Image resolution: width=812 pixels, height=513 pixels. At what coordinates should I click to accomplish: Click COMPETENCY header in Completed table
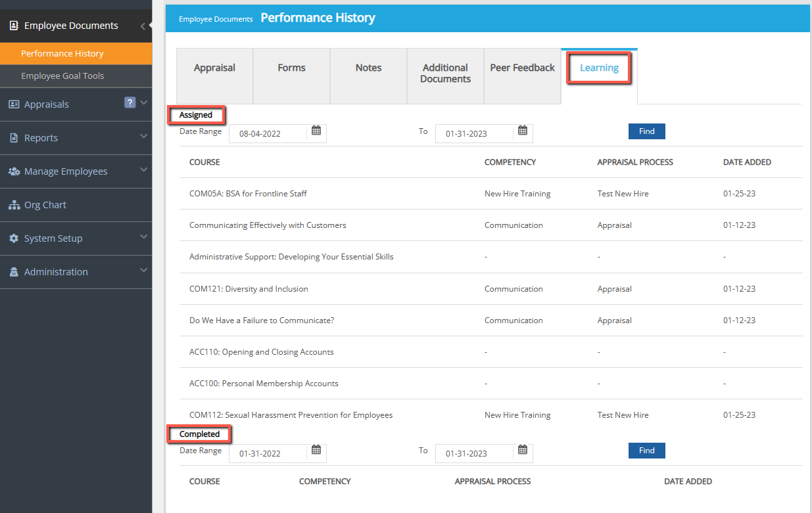click(325, 481)
